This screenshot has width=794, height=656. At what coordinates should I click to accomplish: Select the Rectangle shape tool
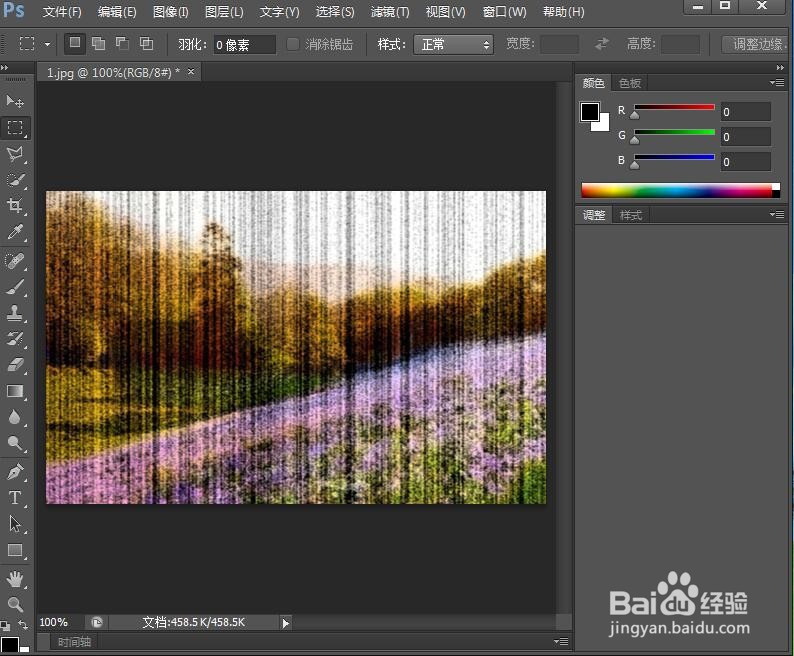15,550
